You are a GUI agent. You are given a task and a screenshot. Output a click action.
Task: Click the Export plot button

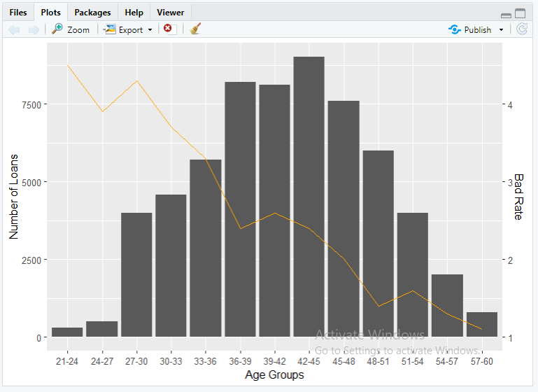(x=124, y=29)
